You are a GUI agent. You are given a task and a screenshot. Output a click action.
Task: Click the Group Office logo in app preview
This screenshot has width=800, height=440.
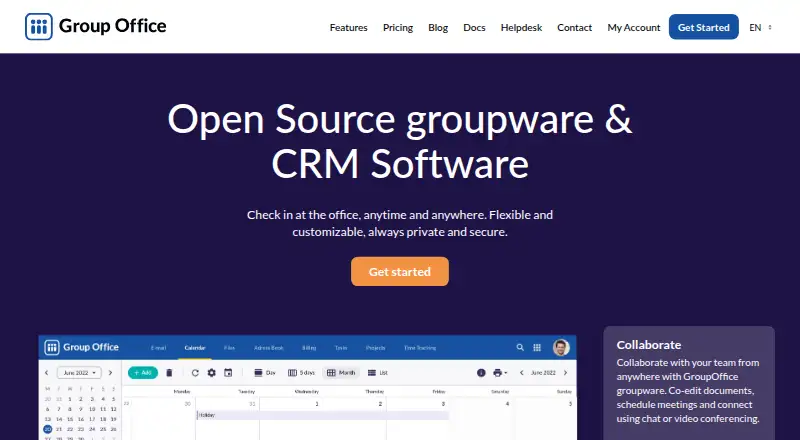click(x=82, y=348)
